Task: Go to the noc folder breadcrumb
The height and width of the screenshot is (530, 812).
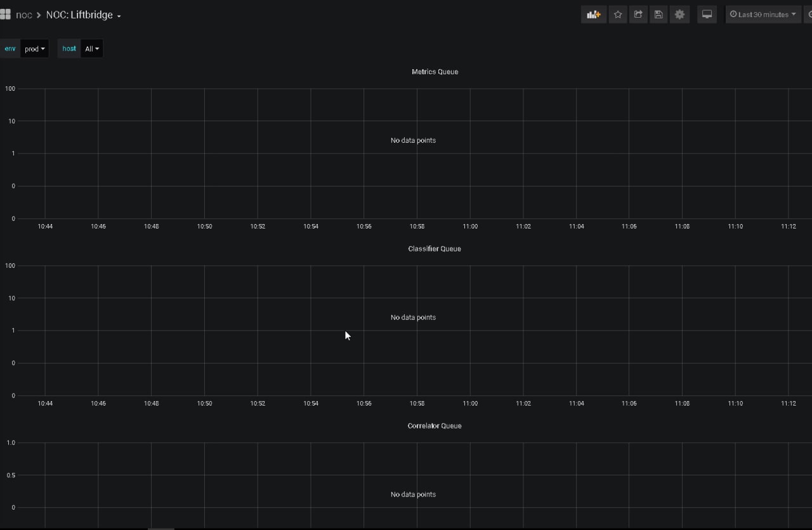Action: pyautogui.click(x=23, y=15)
